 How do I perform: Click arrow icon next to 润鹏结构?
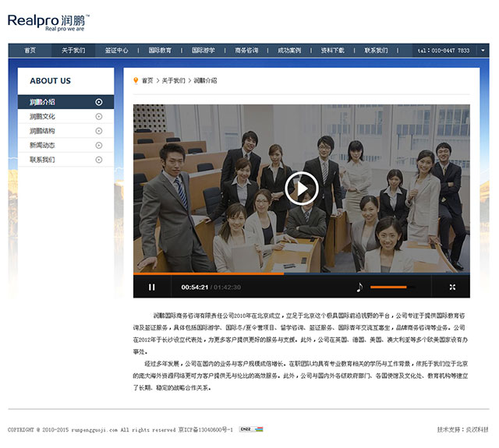tap(99, 131)
